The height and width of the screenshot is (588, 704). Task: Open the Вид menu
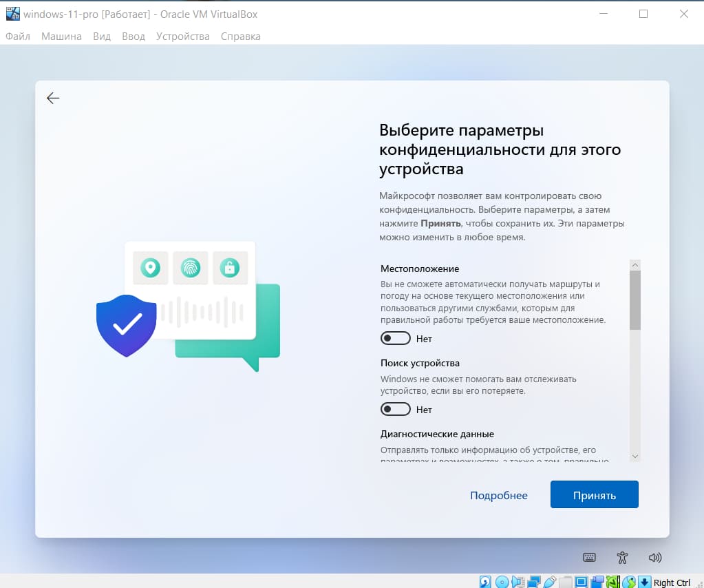coord(102,36)
